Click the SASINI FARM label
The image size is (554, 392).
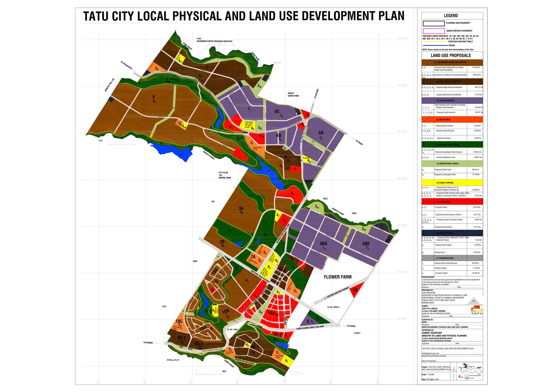point(293,96)
